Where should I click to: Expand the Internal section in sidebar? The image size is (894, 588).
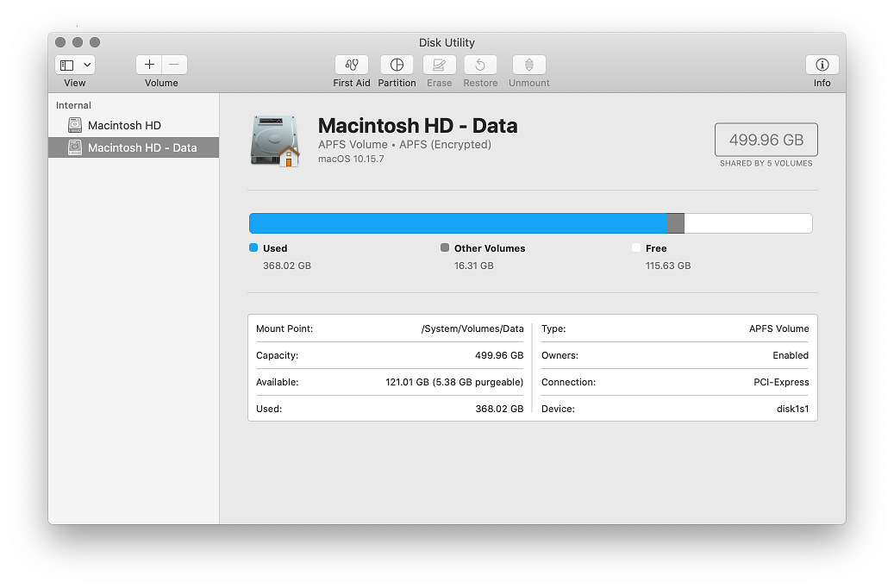[x=73, y=104]
